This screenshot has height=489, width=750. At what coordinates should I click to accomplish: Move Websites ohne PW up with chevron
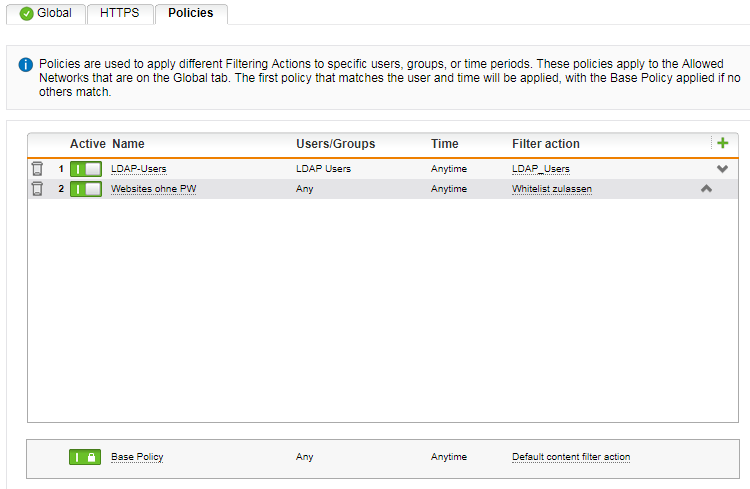(706, 189)
